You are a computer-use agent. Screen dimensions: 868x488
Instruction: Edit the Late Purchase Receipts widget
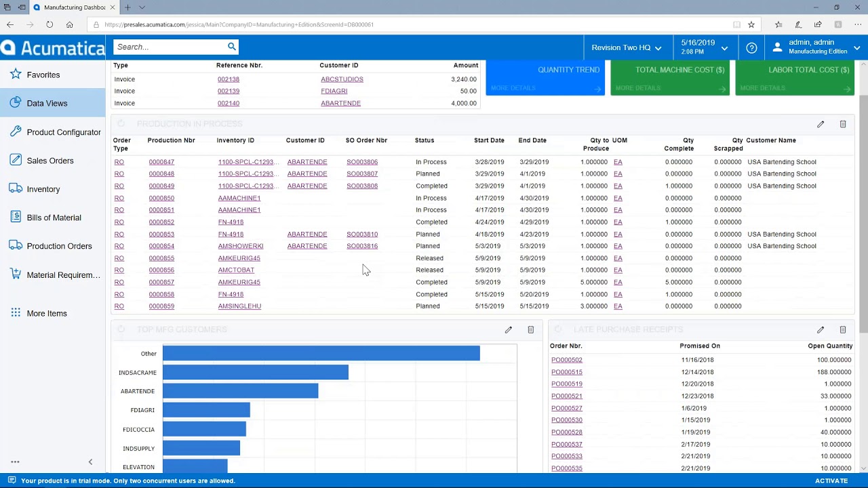click(x=821, y=329)
